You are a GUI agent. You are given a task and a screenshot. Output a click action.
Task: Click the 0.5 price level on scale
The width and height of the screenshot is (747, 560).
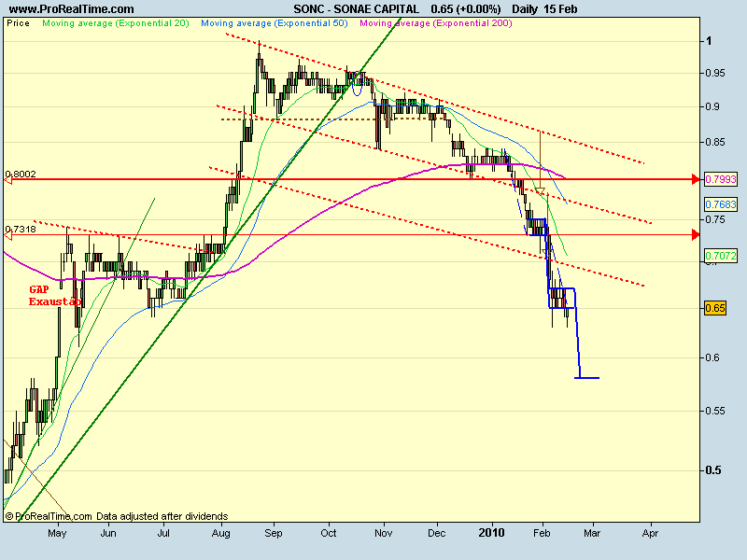713,470
